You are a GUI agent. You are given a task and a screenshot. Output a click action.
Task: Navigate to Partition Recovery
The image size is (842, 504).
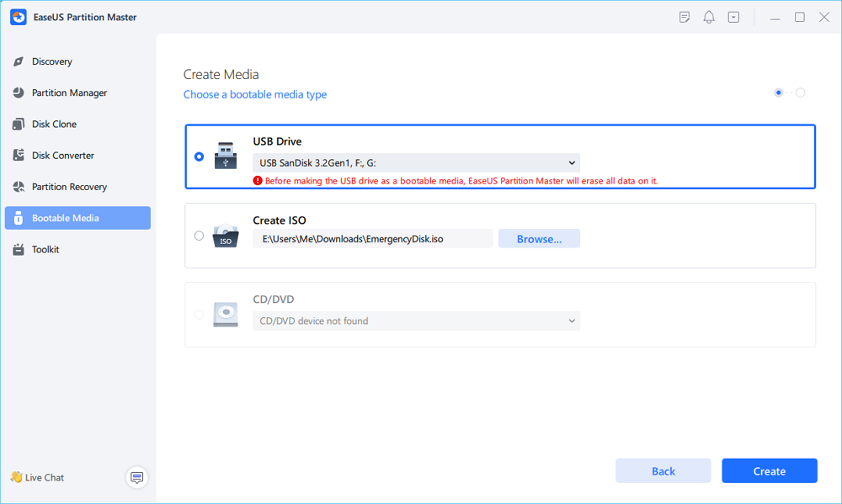tap(77, 187)
